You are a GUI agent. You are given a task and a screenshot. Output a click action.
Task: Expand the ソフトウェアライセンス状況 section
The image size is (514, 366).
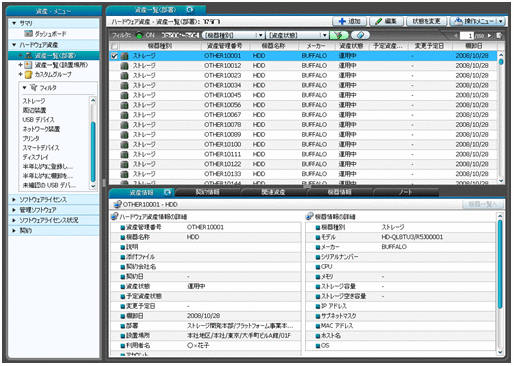(14, 220)
